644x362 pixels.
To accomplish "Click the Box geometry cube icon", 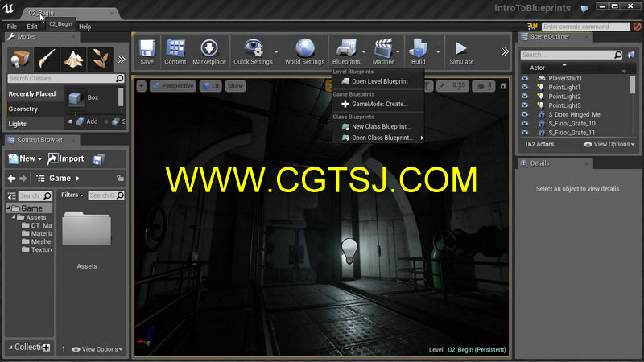I will (74, 97).
